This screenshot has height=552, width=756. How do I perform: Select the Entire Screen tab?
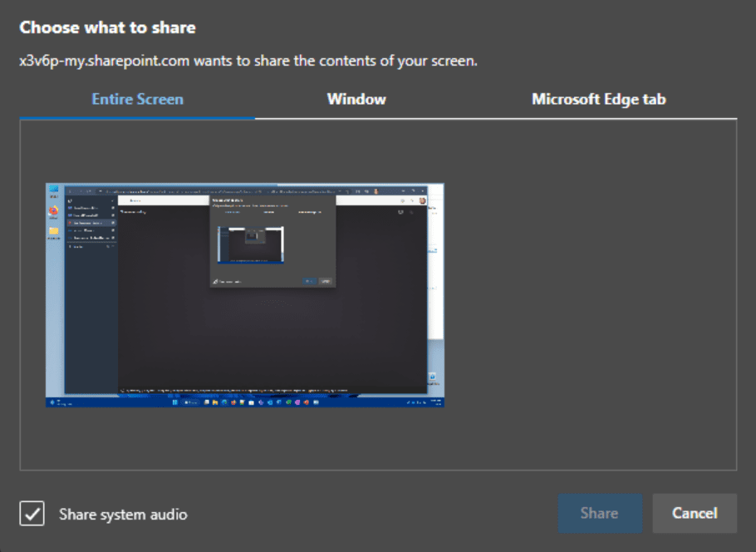[137, 100]
